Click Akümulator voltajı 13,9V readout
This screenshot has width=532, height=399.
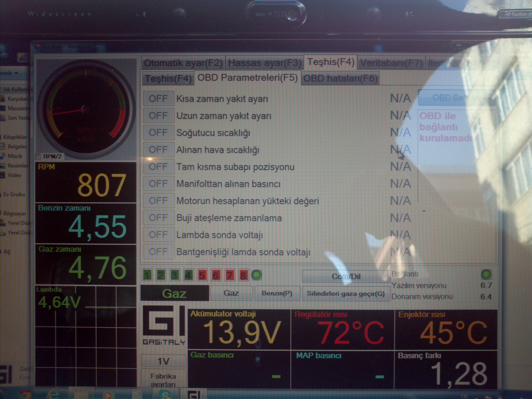(x=239, y=329)
